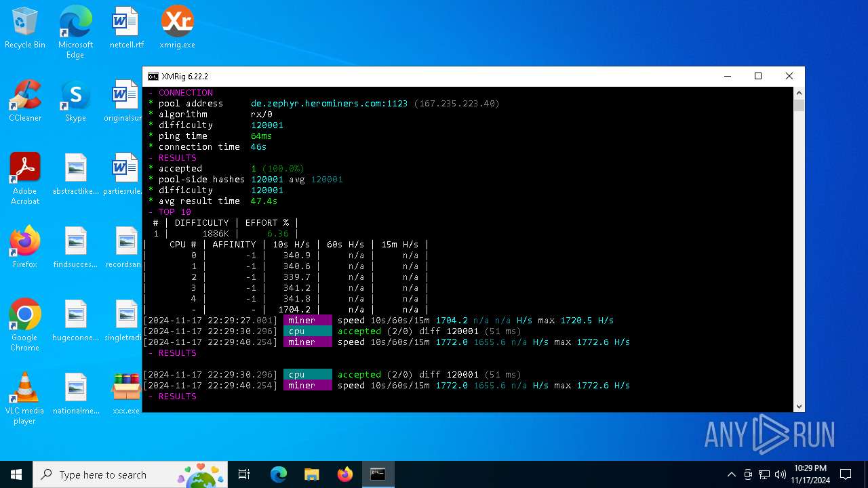Open the Windows Start menu
This screenshot has height=488, width=868.
point(16,474)
